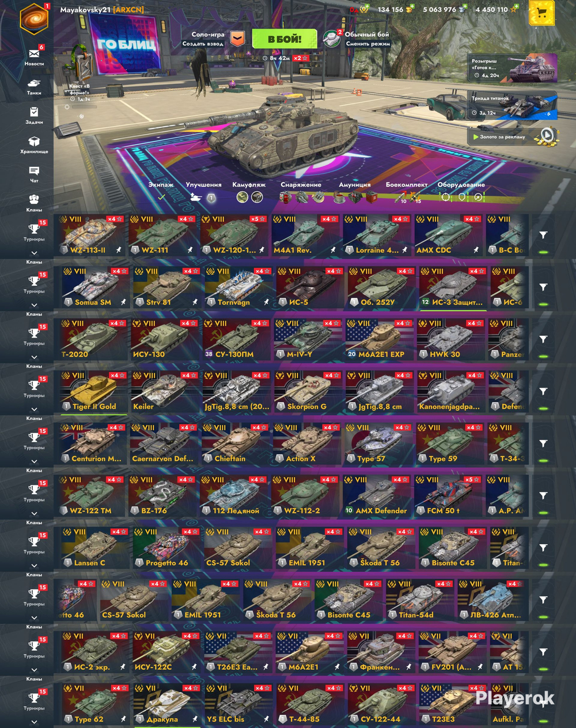Click the tank filter funnel icon in the top row
Screen dimensions: 576x728
(543, 235)
